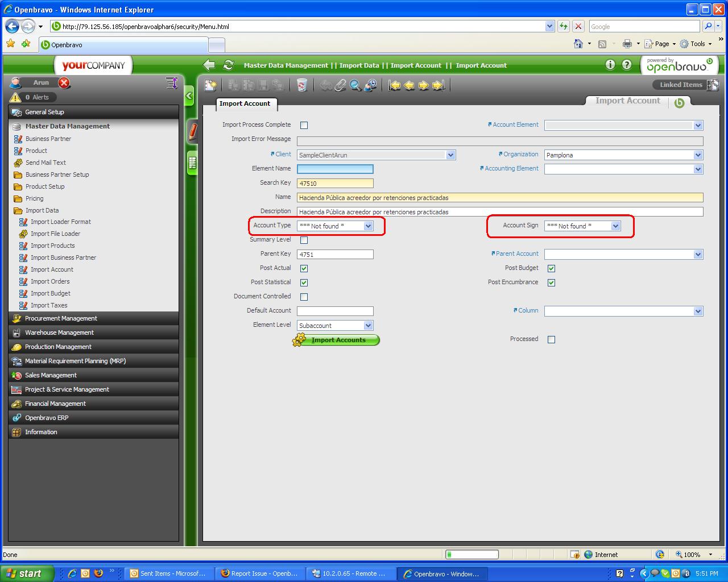
Task: Open Import Business Partner in sidebar
Action: pos(63,257)
